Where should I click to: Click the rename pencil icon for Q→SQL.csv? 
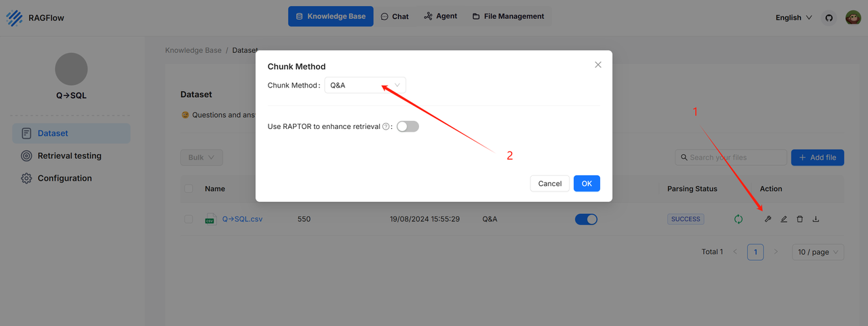[784, 219]
